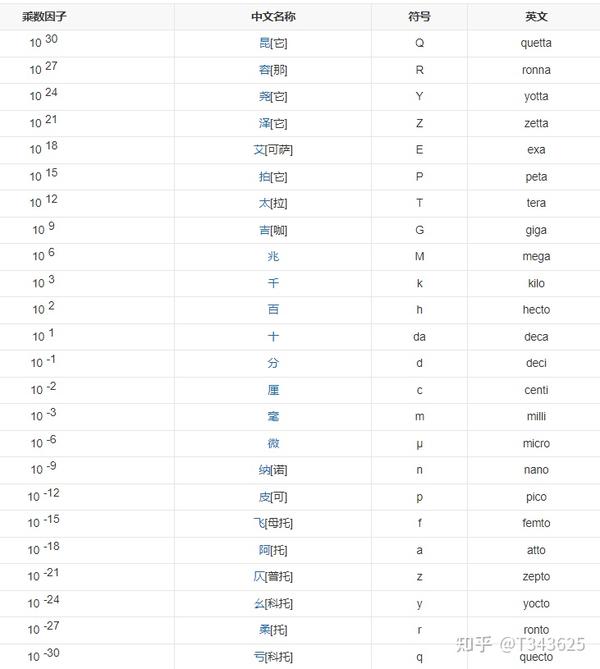Click the blue 昆 link for quetta
This screenshot has height=669, width=600.
point(264,44)
